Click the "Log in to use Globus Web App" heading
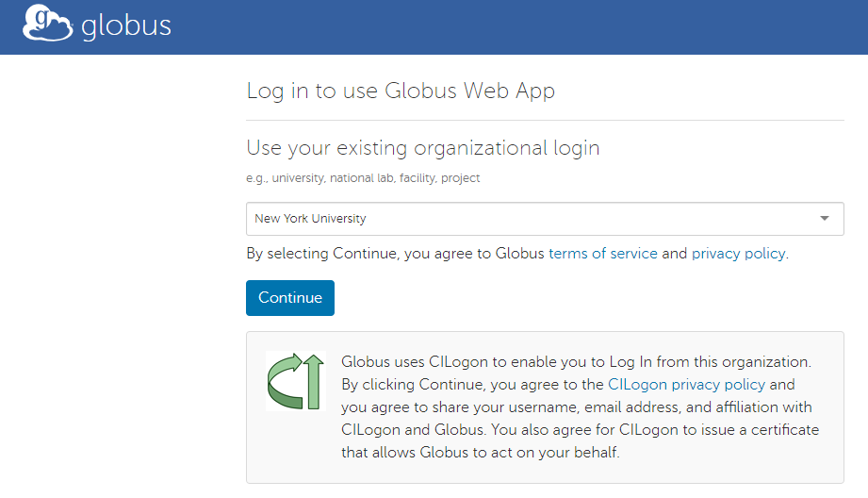 (401, 91)
